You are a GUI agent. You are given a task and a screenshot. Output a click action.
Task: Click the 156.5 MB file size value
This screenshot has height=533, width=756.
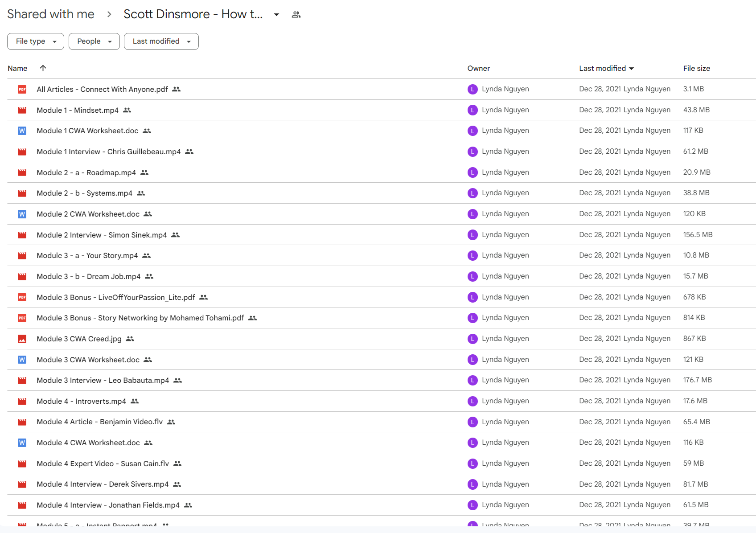[698, 234]
